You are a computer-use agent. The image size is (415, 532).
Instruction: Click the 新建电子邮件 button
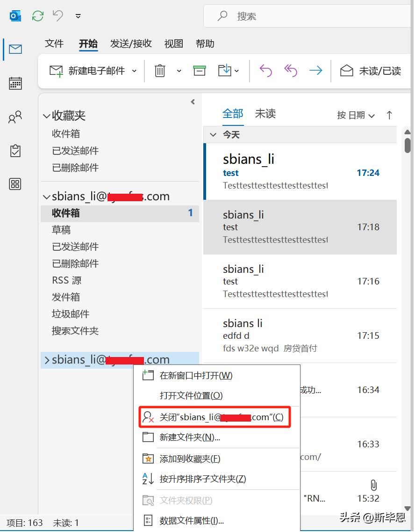point(87,71)
